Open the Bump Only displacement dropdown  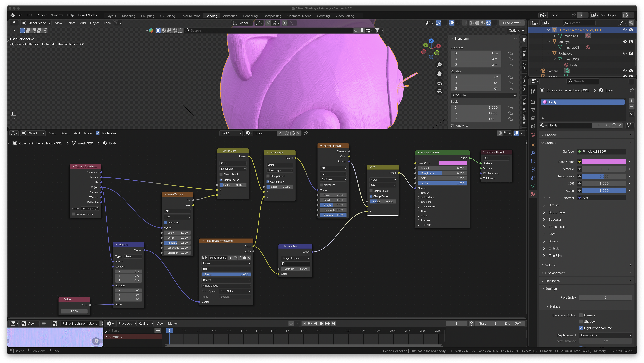605,335
